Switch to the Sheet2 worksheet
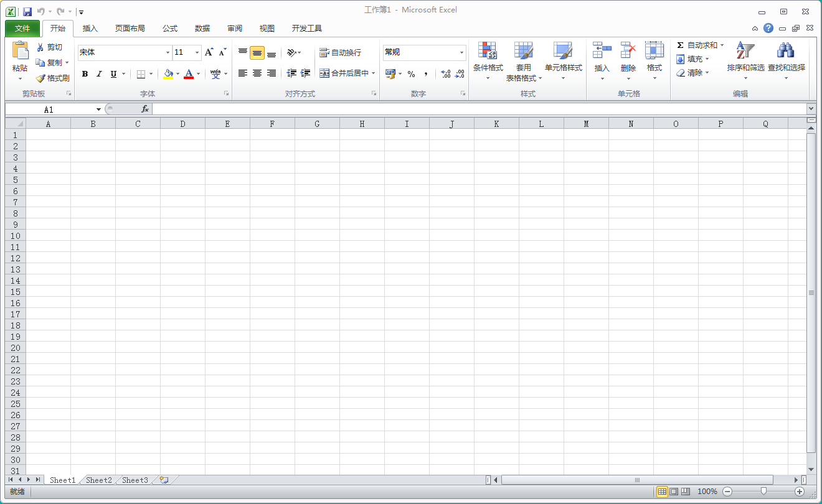 (99, 480)
